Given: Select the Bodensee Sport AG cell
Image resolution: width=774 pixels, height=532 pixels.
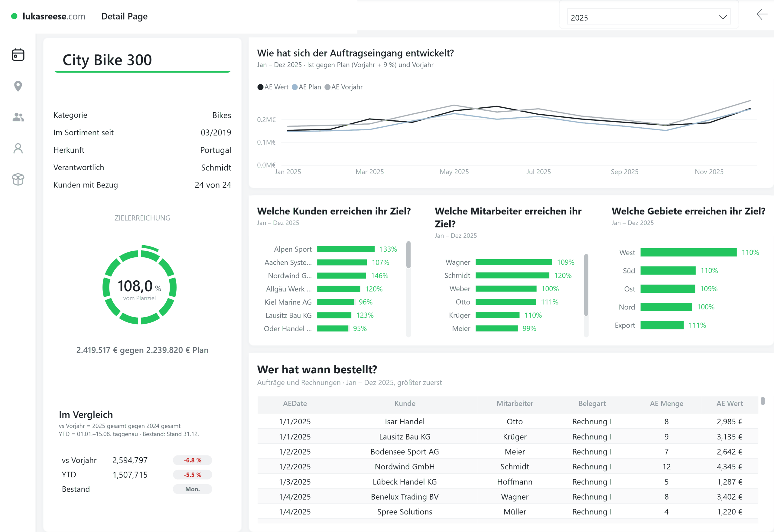Looking at the screenshot, I should coord(405,452).
